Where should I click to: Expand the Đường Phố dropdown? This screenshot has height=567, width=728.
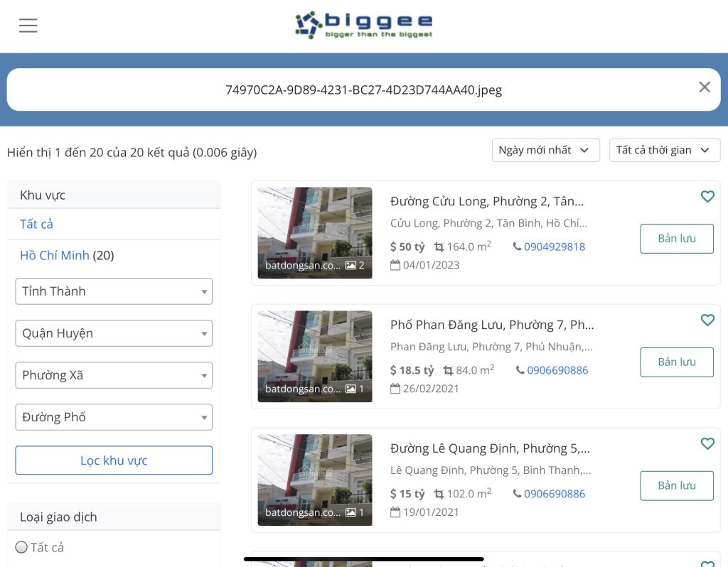[114, 417]
